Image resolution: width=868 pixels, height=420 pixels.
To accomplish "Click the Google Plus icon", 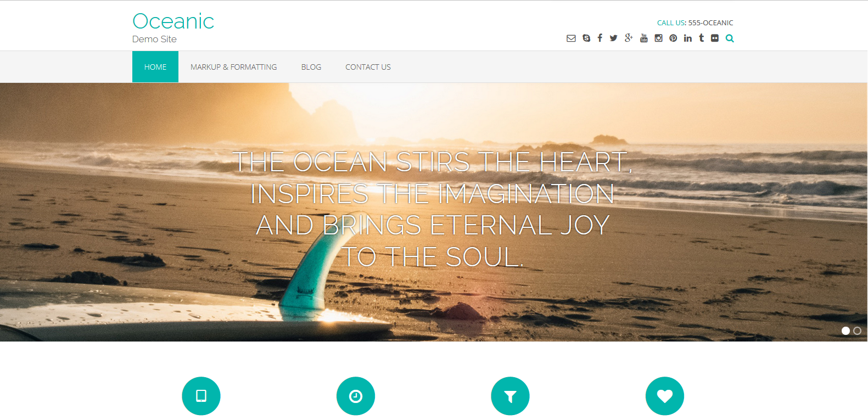I will click(x=629, y=38).
